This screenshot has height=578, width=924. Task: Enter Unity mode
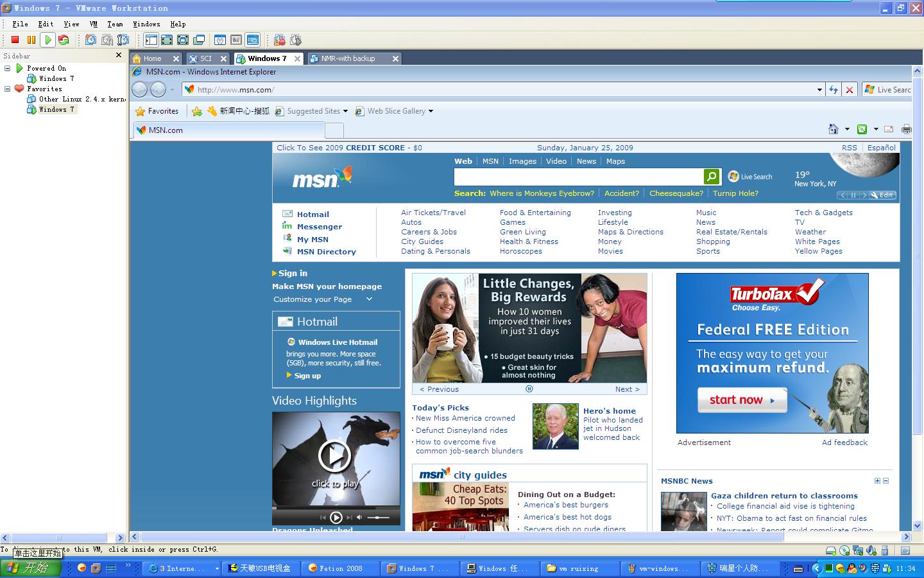(199, 40)
